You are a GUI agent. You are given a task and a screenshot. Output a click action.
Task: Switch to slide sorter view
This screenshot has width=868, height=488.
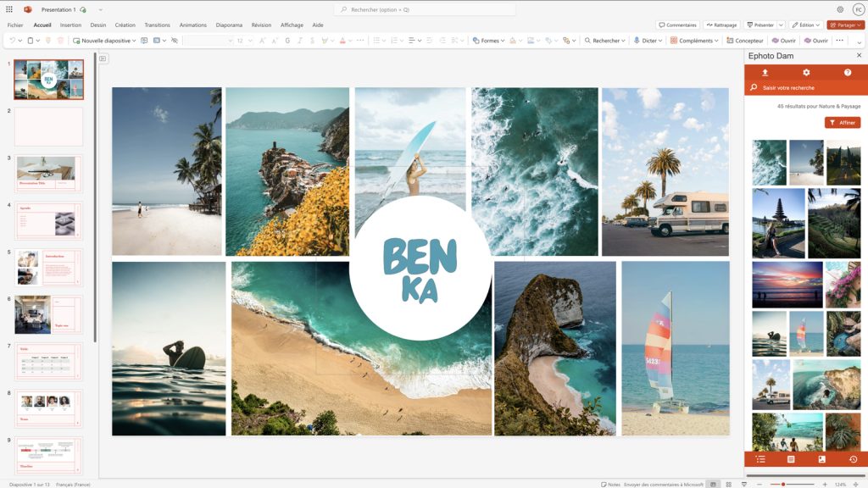click(728, 484)
